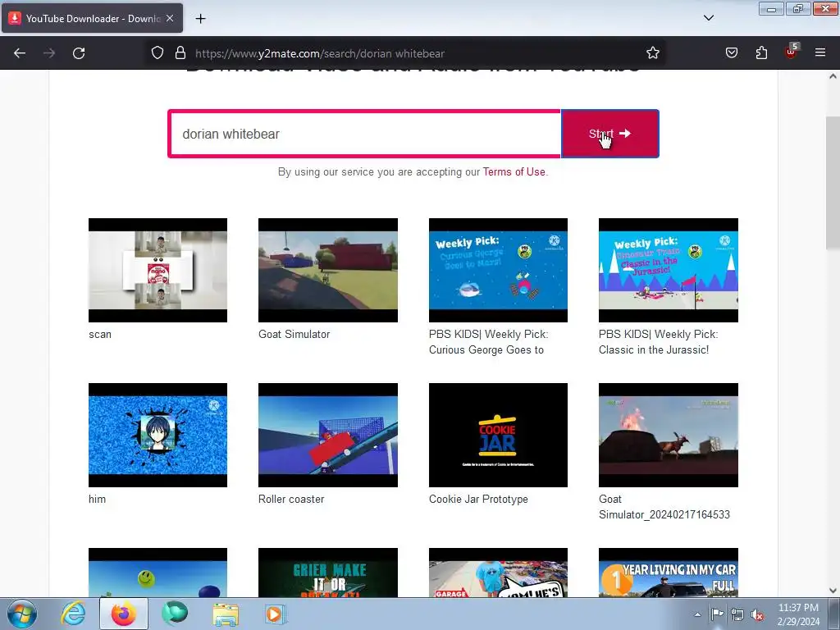Open Curious George Goes to thumbnail

[498, 270]
